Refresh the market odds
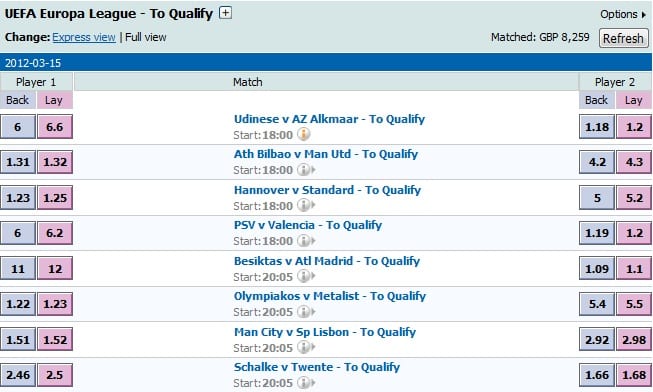The width and height of the screenshot is (653, 392). coord(623,38)
